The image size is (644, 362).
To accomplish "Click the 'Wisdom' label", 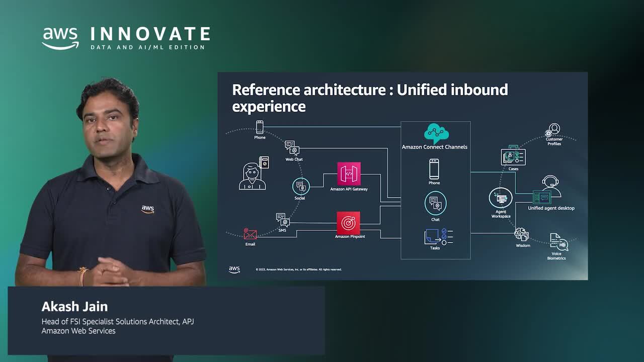I will (523, 246).
